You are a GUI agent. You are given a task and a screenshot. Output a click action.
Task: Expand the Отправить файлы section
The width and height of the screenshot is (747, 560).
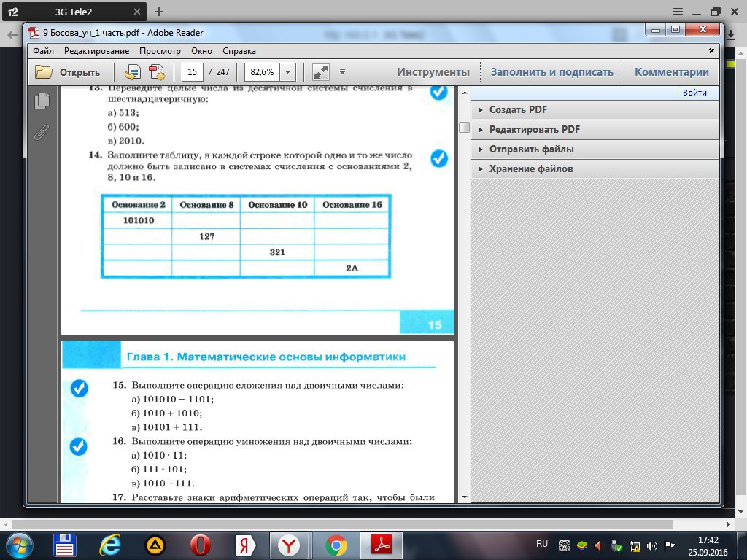point(595,149)
